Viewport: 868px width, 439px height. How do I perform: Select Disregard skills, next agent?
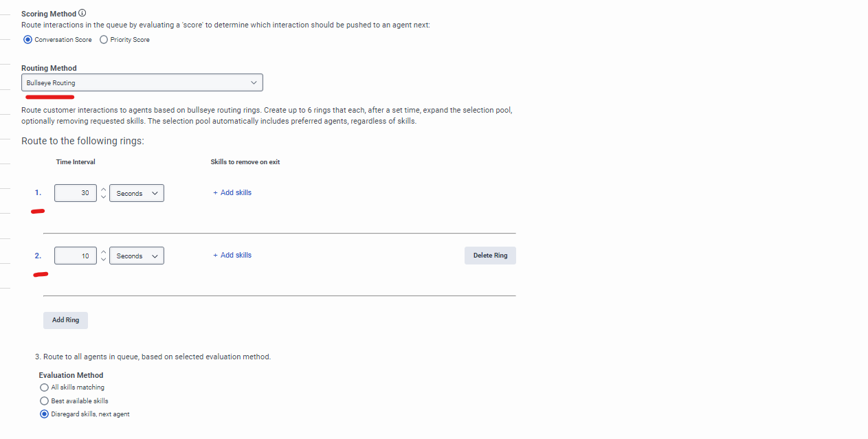[x=44, y=414]
